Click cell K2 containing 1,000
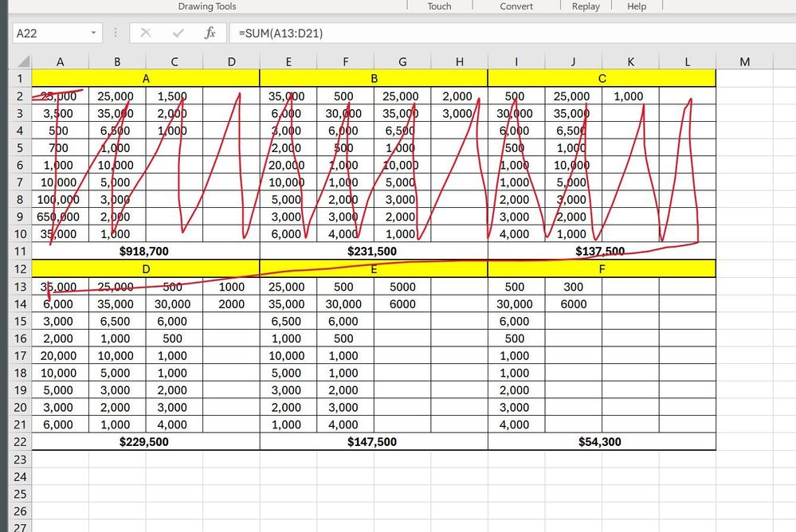This screenshot has height=532, width=796. point(630,96)
